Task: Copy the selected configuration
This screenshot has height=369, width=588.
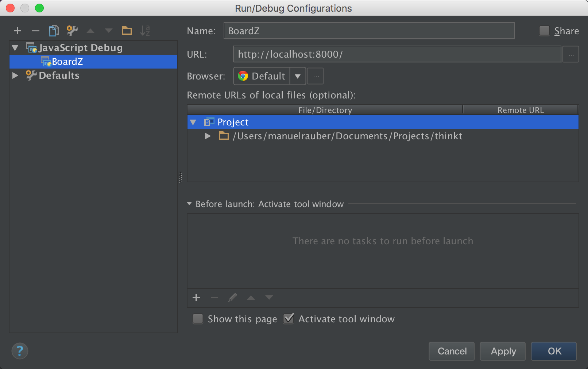Action: click(54, 31)
